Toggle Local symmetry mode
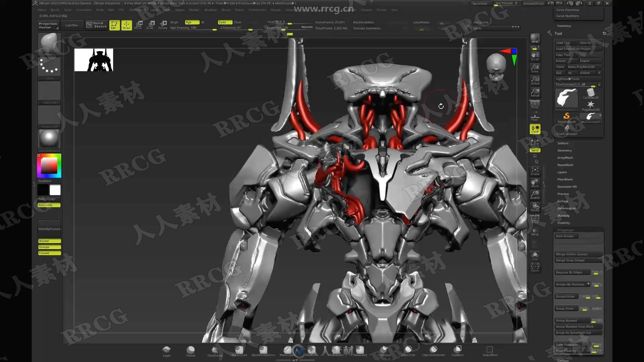Viewport: 644px width, 362px height. [x=535, y=129]
